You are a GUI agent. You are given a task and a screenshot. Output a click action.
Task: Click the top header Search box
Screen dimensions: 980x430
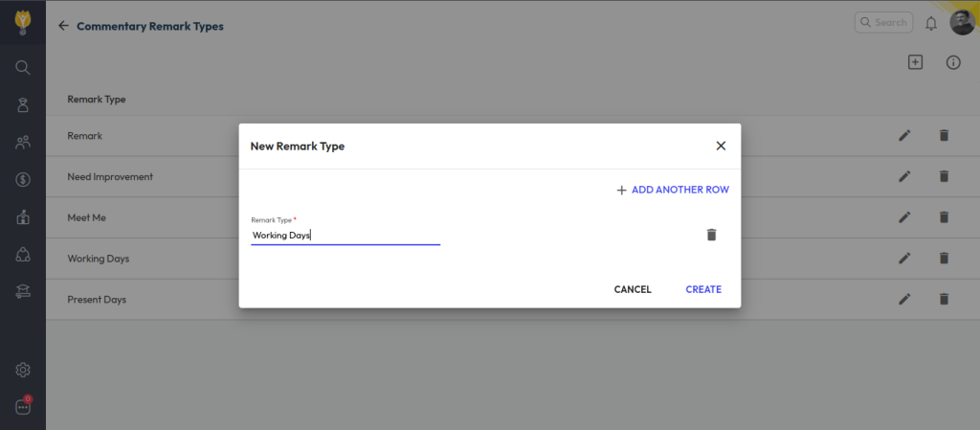[x=883, y=22]
